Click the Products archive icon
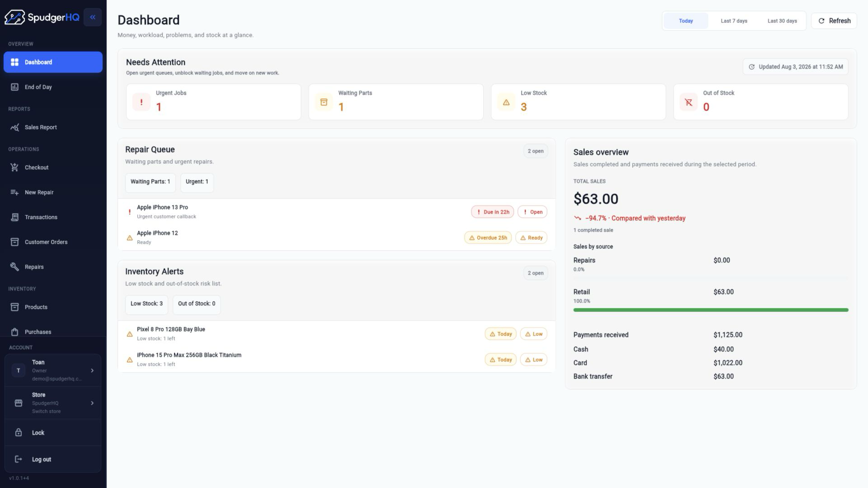 point(14,307)
